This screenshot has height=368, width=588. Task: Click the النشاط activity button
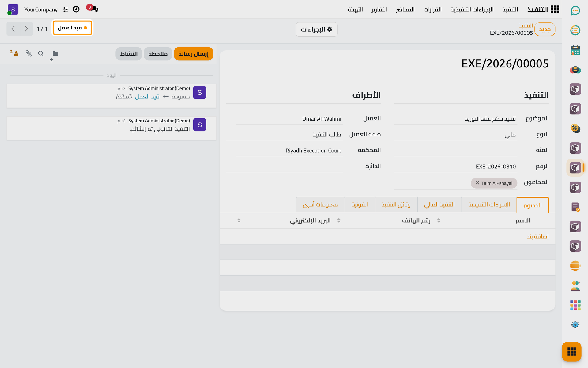129,54
